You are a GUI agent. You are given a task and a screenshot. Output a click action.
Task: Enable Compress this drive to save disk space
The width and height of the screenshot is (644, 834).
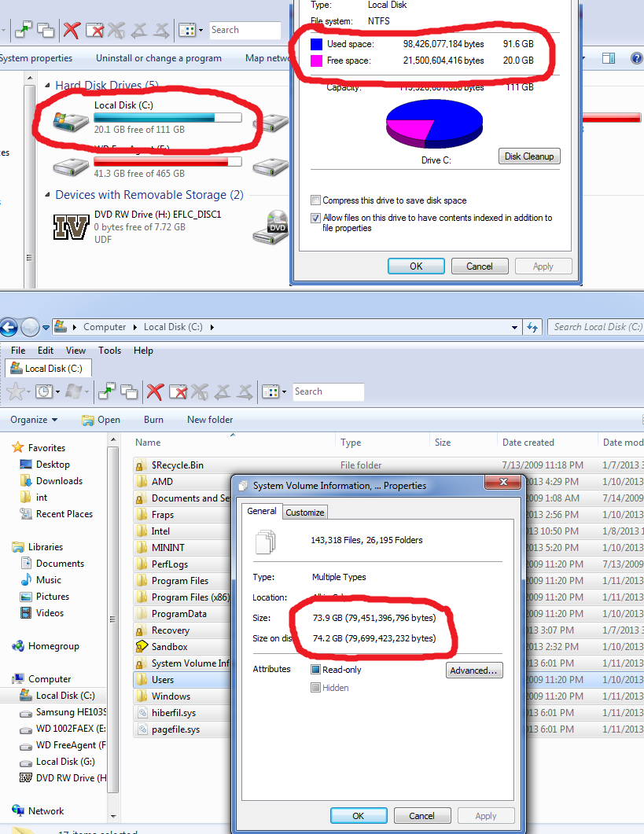click(315, 200)
